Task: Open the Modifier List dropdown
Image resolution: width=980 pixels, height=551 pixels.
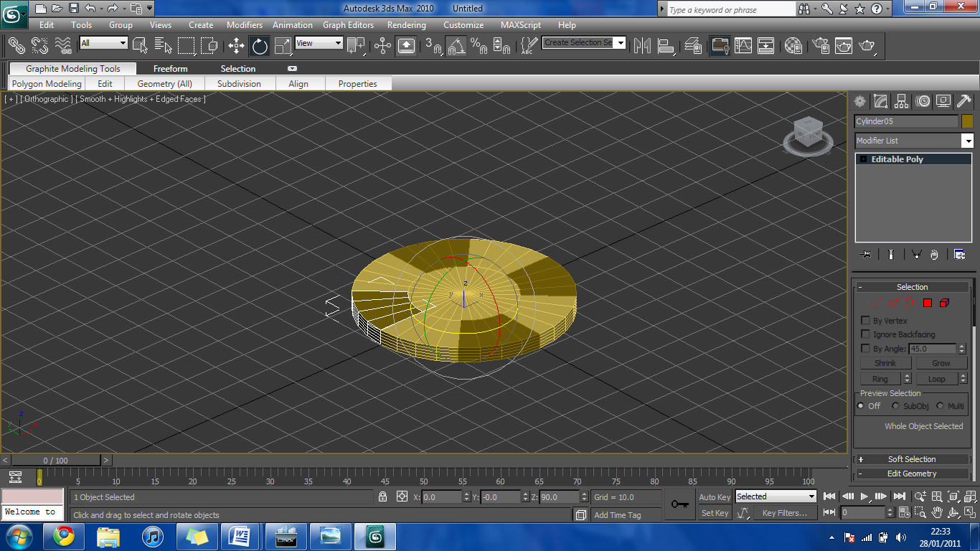Action: (967, 141)
